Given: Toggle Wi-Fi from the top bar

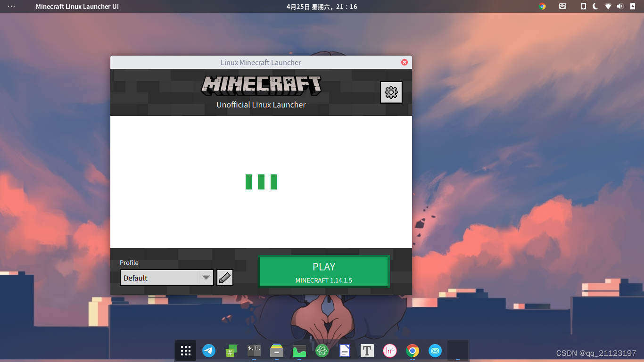Looking at the screenshot, I should coord(608,6).
